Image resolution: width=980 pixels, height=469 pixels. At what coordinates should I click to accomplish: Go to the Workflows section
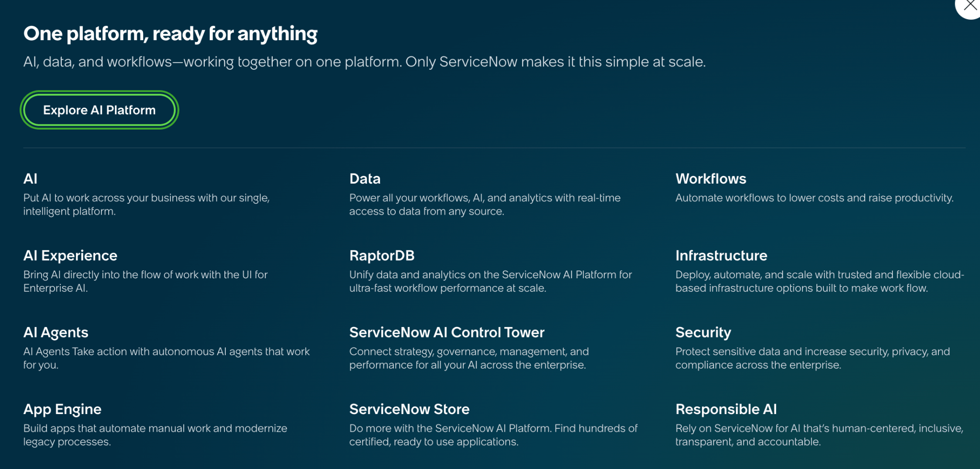711,179
